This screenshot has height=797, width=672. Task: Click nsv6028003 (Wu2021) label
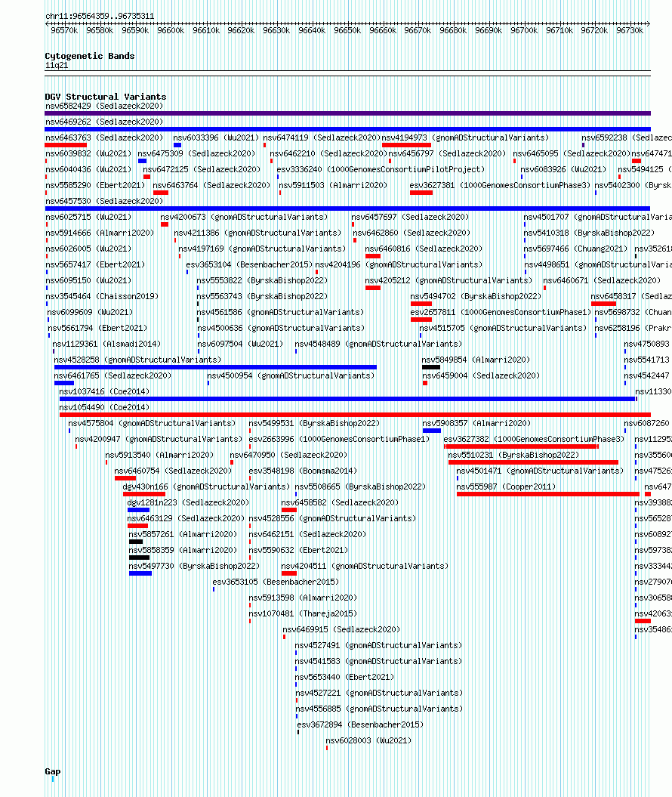pyautogui.click(x=368, y=741)
